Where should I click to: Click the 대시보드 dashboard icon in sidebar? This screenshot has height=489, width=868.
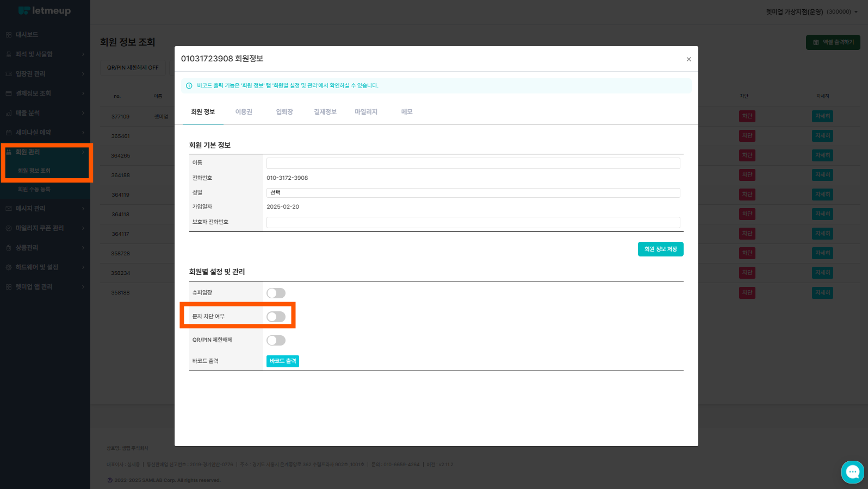[x=9, y=35]
